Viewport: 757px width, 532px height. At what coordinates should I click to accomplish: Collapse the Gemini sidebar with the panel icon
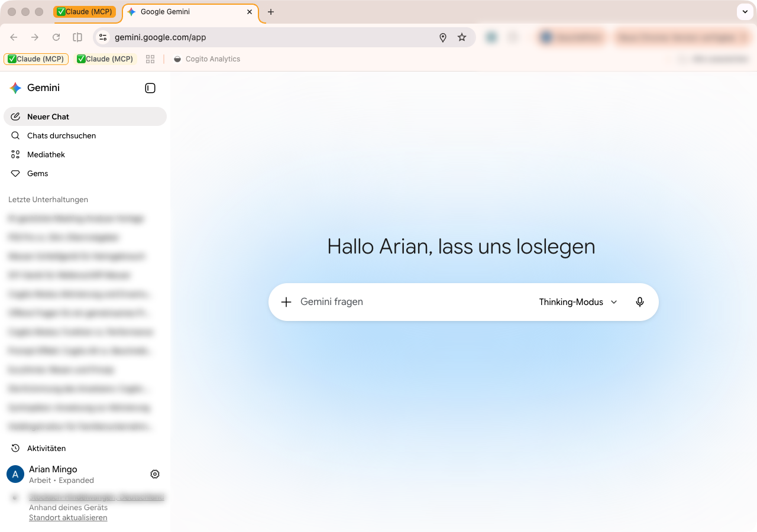pyautogui.click(x=150, y=88)
